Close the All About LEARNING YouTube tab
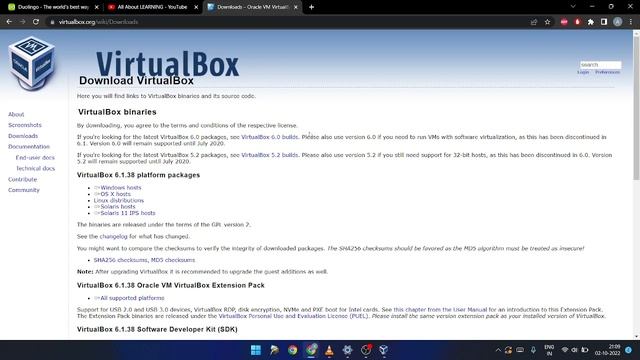The image size is (640, 360). coord(196,7)
